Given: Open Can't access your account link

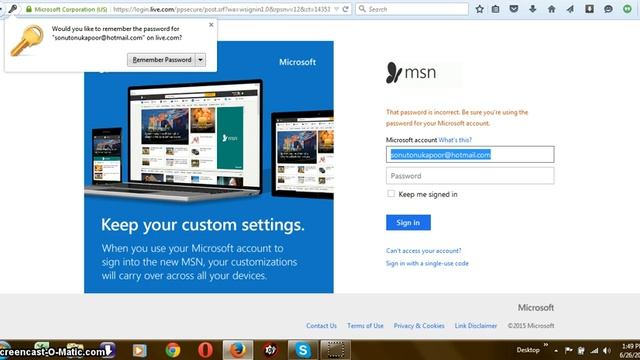Looking at the screenshot, I should (x=424, y=251).
